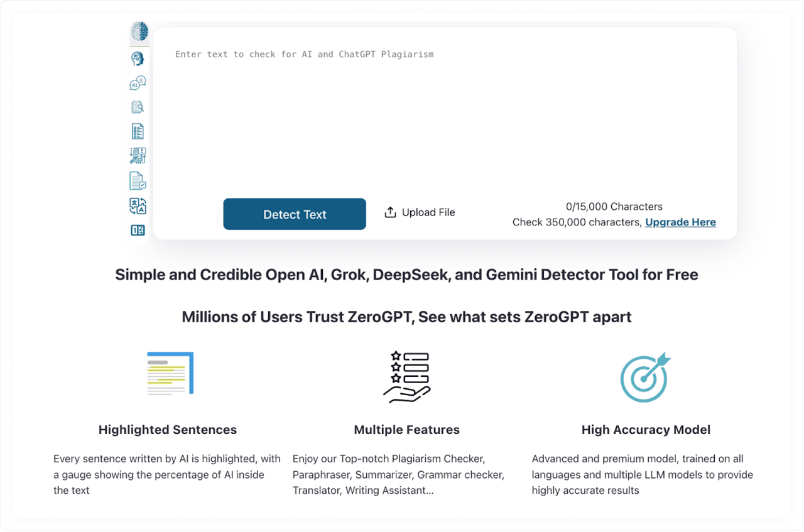The height and width of the screenshot is (532, 804).
Task: Click the Millions of Users heading
Action: tap(406, 317)
